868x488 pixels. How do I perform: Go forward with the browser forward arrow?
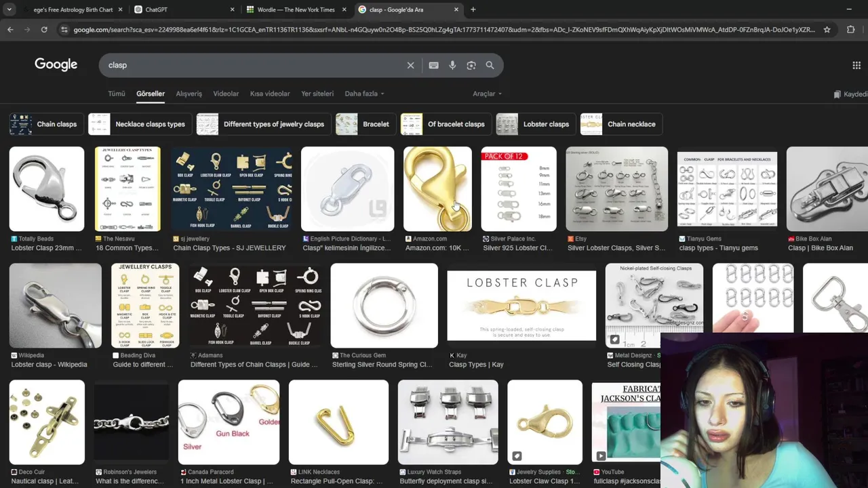tap(27, 29)
